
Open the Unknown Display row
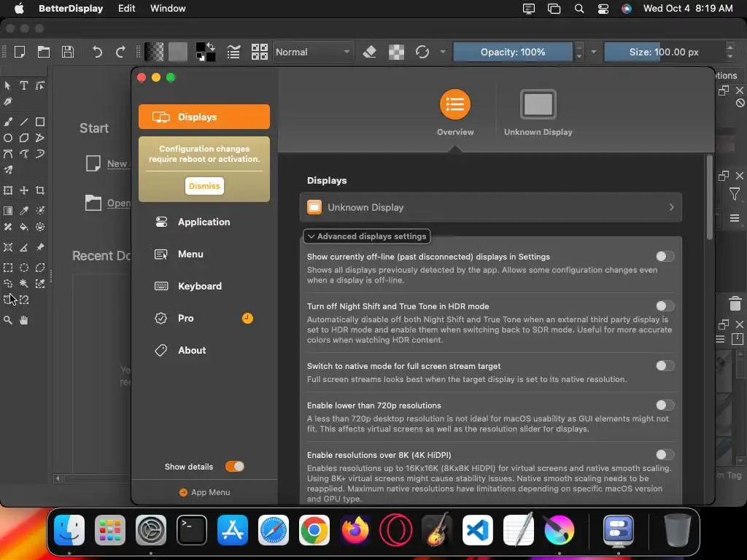click(491, 207)
